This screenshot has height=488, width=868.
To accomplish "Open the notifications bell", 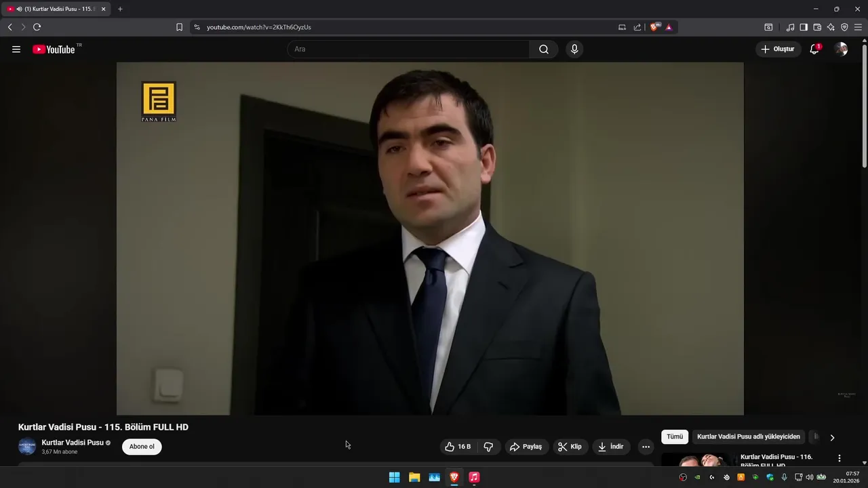I will (x=814, y=49).
